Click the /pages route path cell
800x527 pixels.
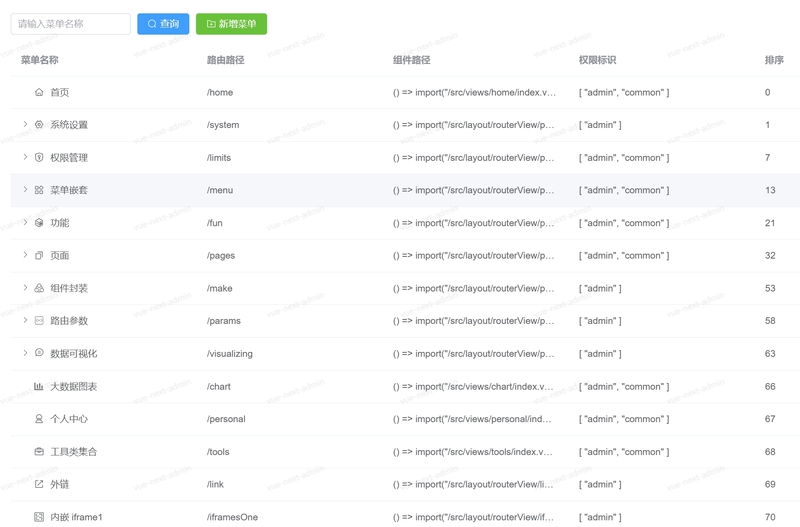[x=221, y=256]
